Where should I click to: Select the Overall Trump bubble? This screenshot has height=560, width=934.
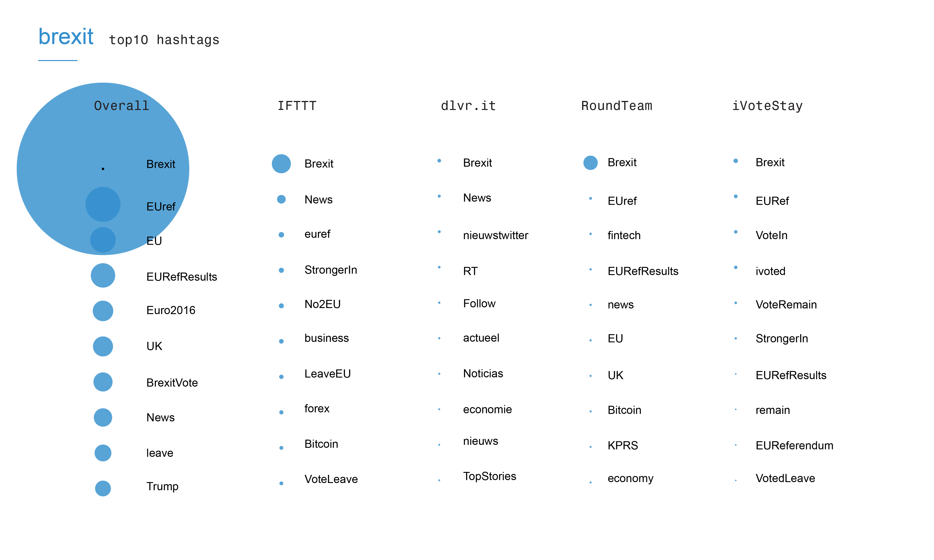click(x=103, y=488)
